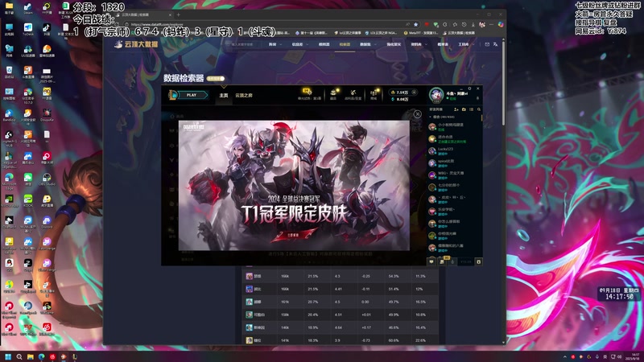Open browser profile avatar in toolbar
Screen dimensions: 644x362
[482, 25]
